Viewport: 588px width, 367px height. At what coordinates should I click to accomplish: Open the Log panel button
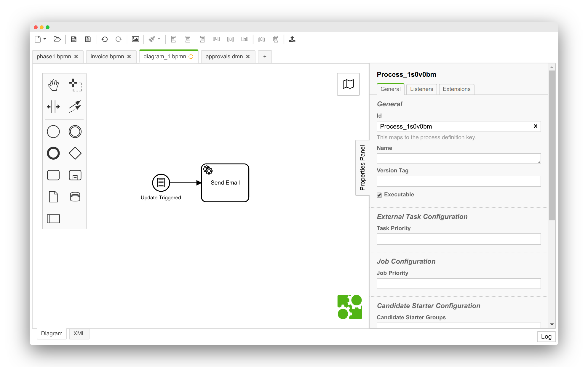[546, 336]
